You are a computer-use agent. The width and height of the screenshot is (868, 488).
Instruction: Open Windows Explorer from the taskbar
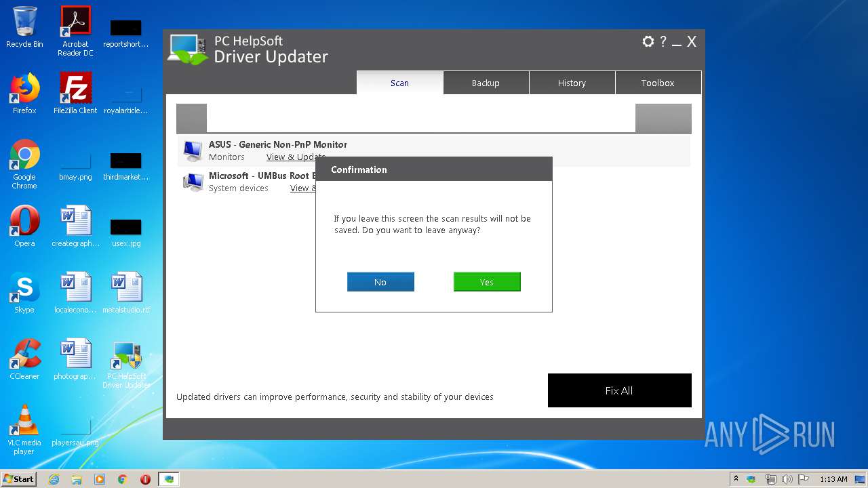[x=77, y=479]
